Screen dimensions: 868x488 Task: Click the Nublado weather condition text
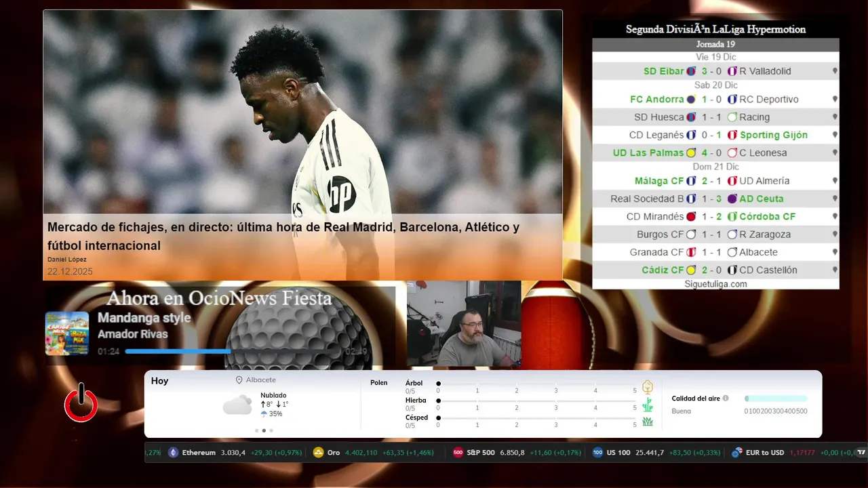(x=273, y=395)
